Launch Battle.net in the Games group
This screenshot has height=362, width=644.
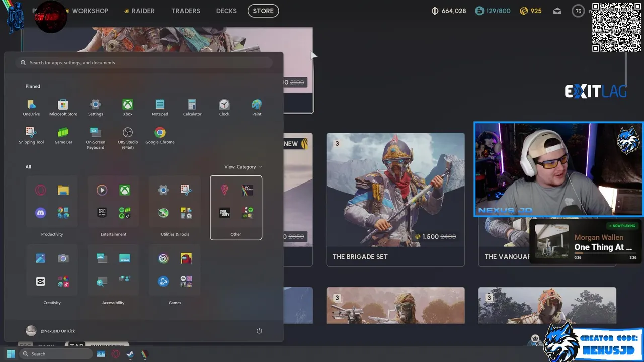tap(164, 281)
